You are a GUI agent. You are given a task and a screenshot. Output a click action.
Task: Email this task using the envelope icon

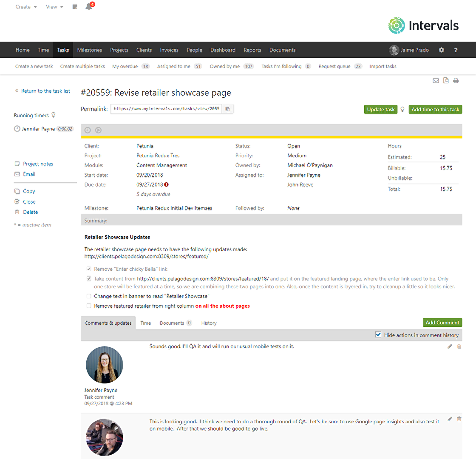click(x=436, y=80)
